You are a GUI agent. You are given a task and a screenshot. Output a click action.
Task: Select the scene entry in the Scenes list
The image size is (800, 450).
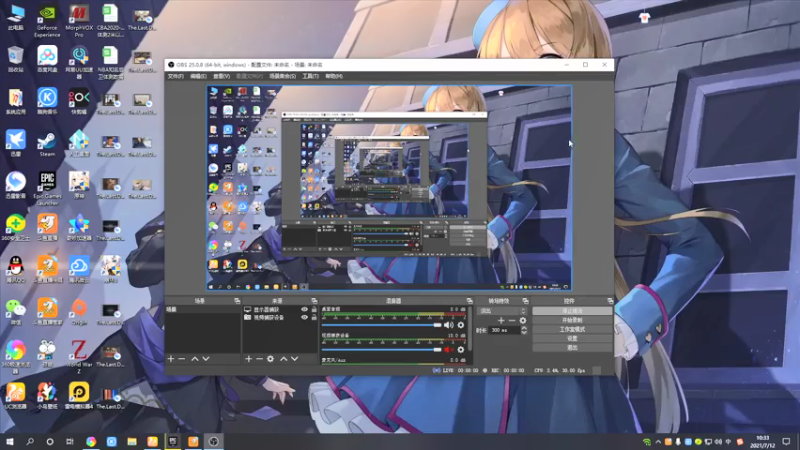(x=203, y=310)
